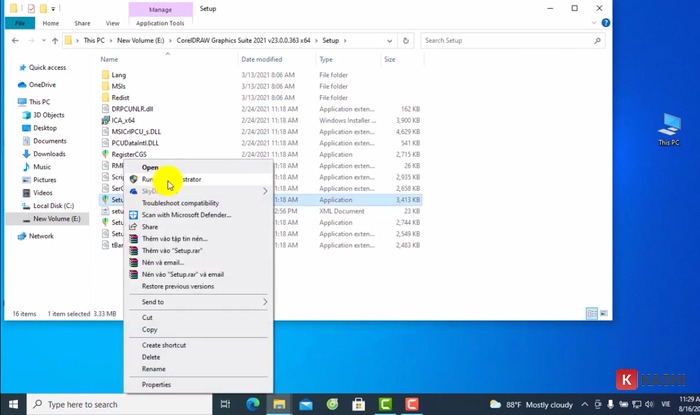Click the Run as administrator shield icon

tap(134, 180)
